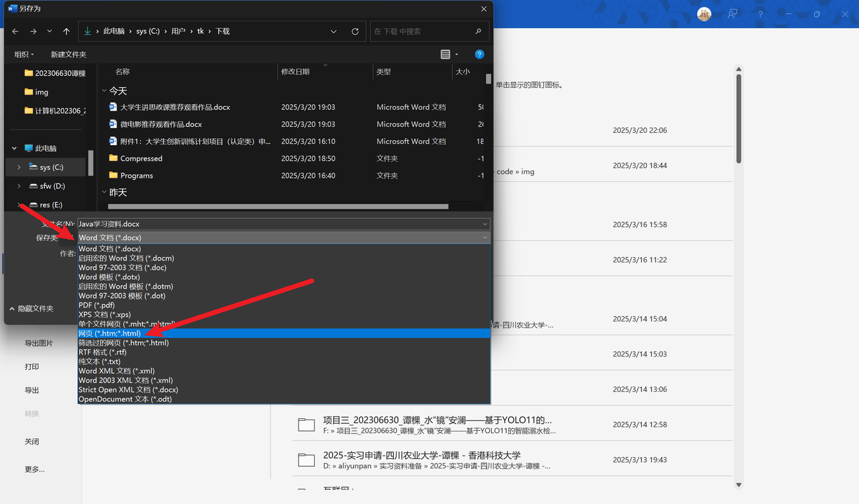Collapse the 今天 file group
The height and width of the screenshot is (504, 859).
(104, 91)
